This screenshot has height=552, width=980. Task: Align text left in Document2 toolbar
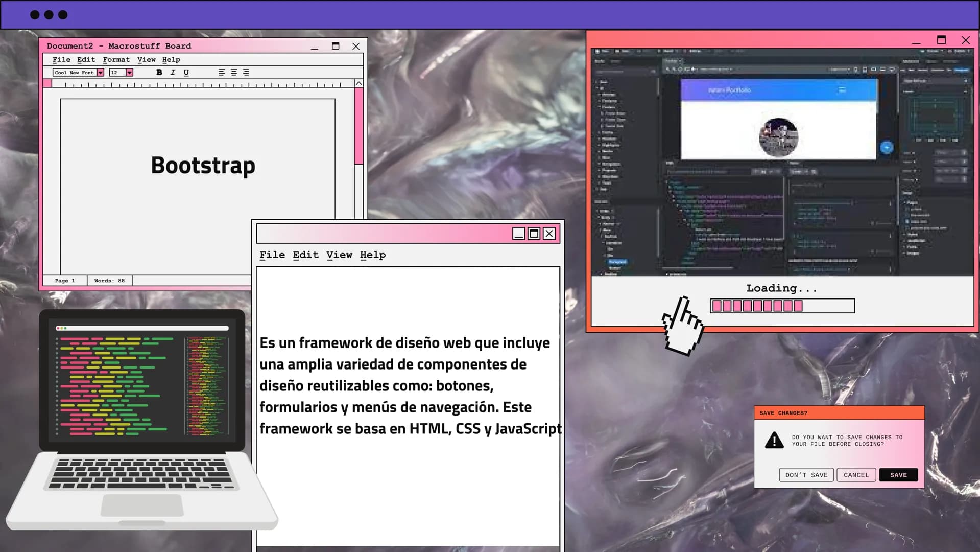[x=222, y=72]
